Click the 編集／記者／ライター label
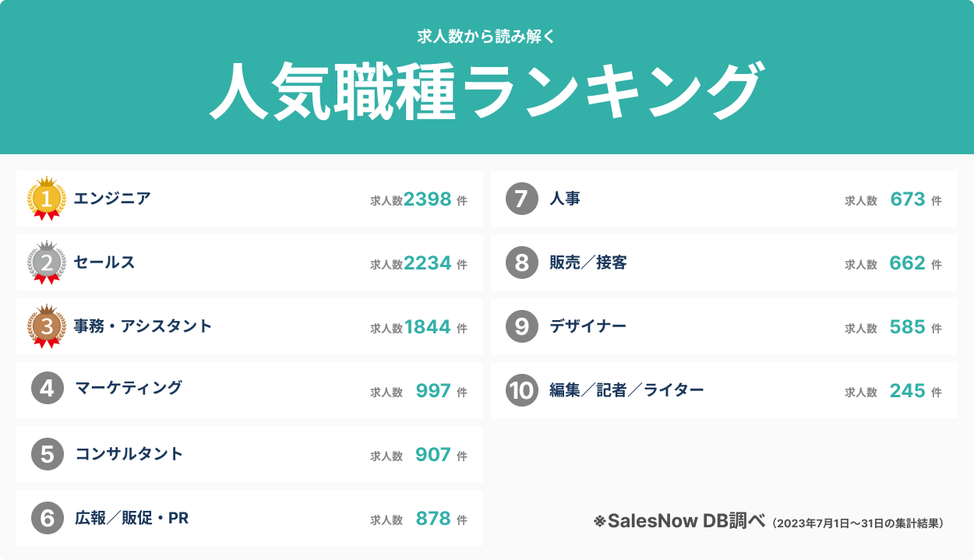The width and height of the screenshot is (974, 560). [626, 390]
